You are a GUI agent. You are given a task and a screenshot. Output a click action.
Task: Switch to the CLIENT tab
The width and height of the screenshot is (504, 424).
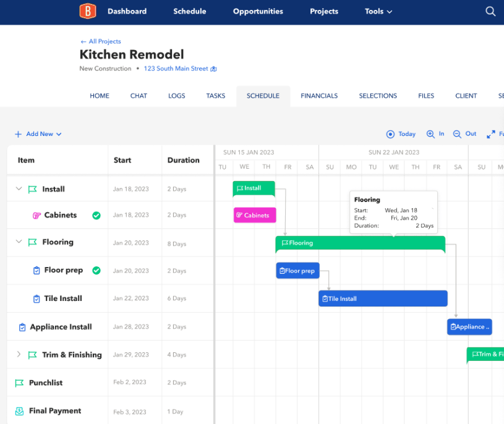(466, 96)
